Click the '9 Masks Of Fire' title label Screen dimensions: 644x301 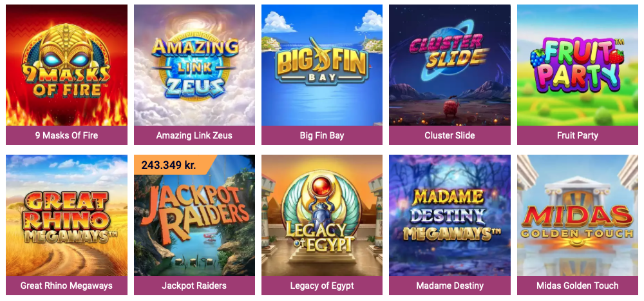click(x=66, y=135)
